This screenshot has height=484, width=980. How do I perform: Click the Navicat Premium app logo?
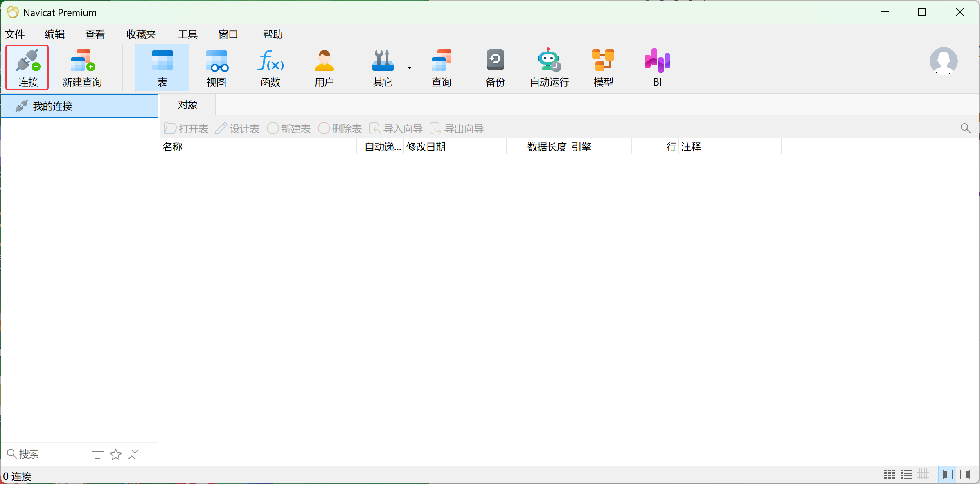point(13,12)
